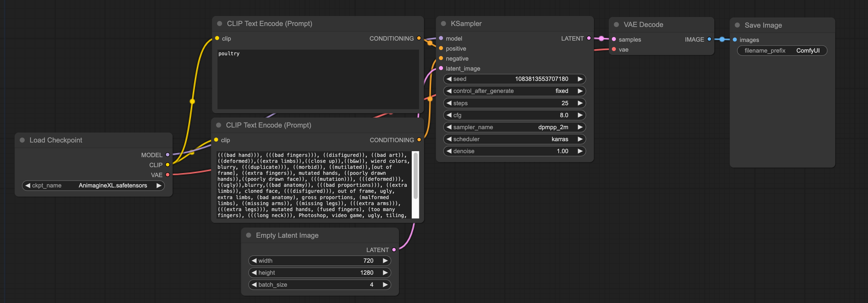Increase latent width with right arrow
Viewport: 868px width, 303px height.
click(x=385, y=260)
